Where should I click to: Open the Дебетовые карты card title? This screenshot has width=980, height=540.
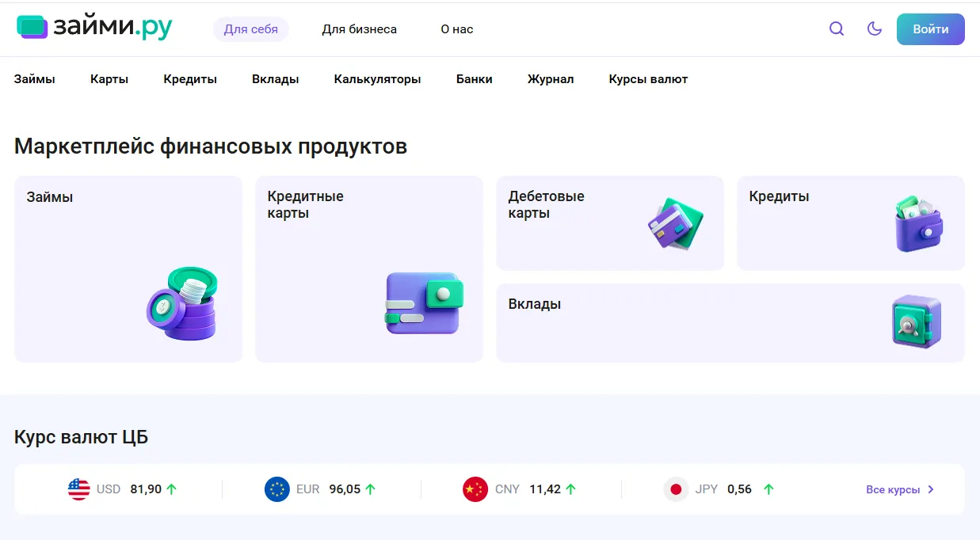[547, 204]
